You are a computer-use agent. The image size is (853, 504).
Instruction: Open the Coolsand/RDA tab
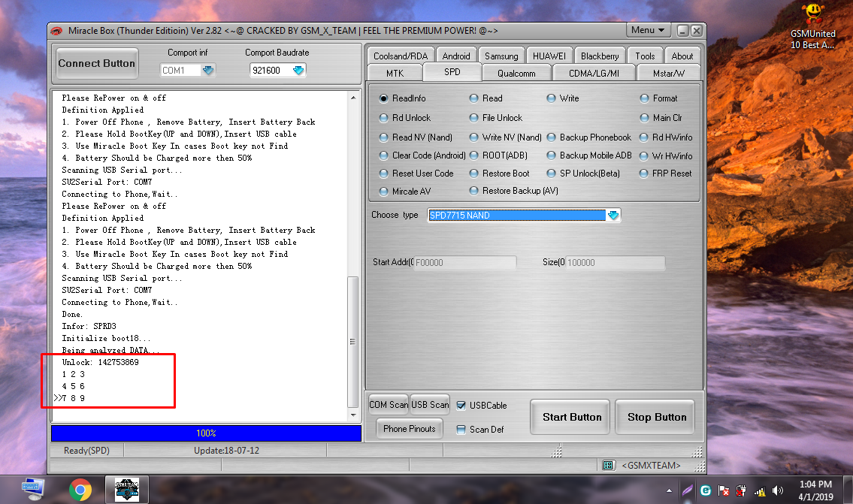401,56
